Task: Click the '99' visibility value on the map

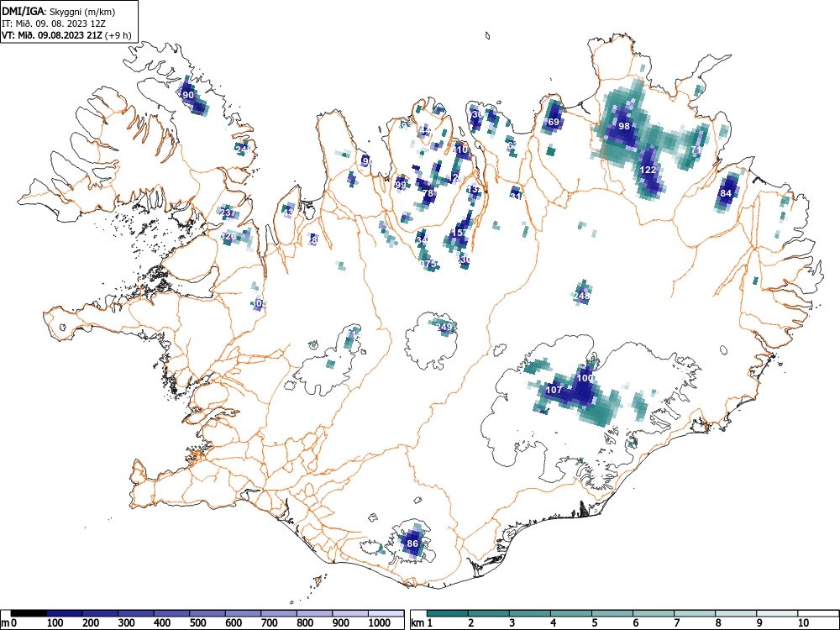Action: tap(400, 185)
